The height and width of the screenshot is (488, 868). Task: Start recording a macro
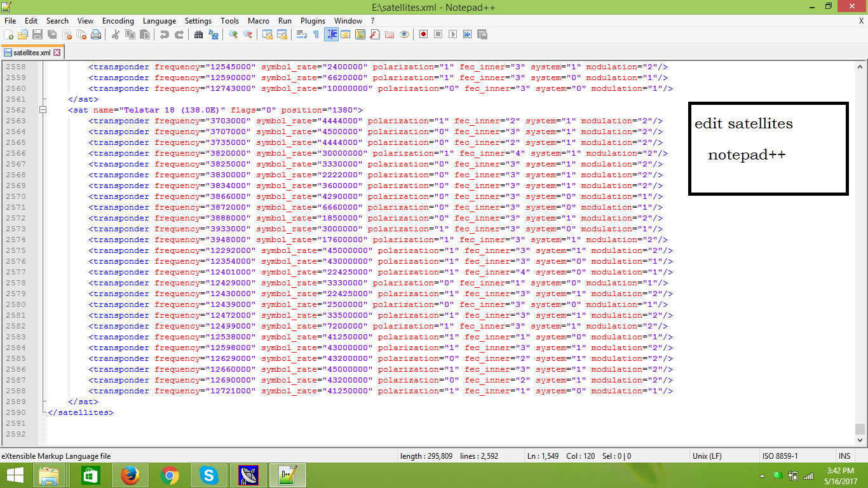click(x=424, y=34)
